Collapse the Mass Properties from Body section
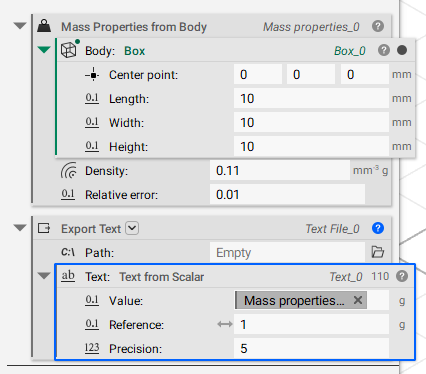426x374 pixels. (20, 26)
